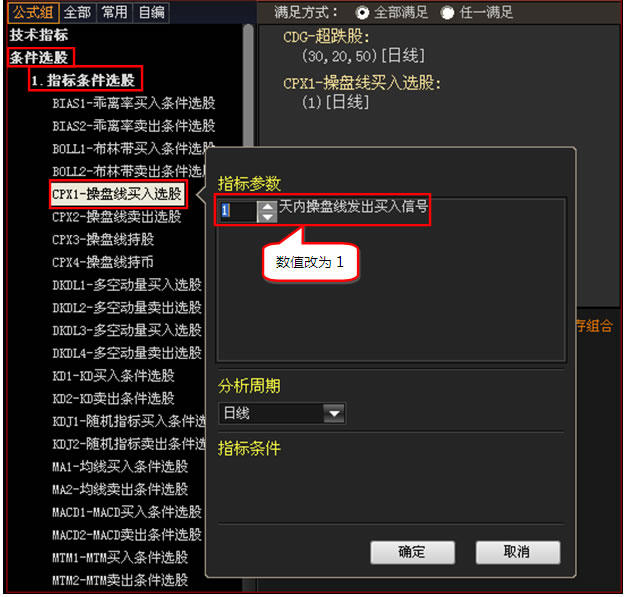Click the parameter value input field
625x597 pixels.
pyautogui.click(x=238, y=212)
